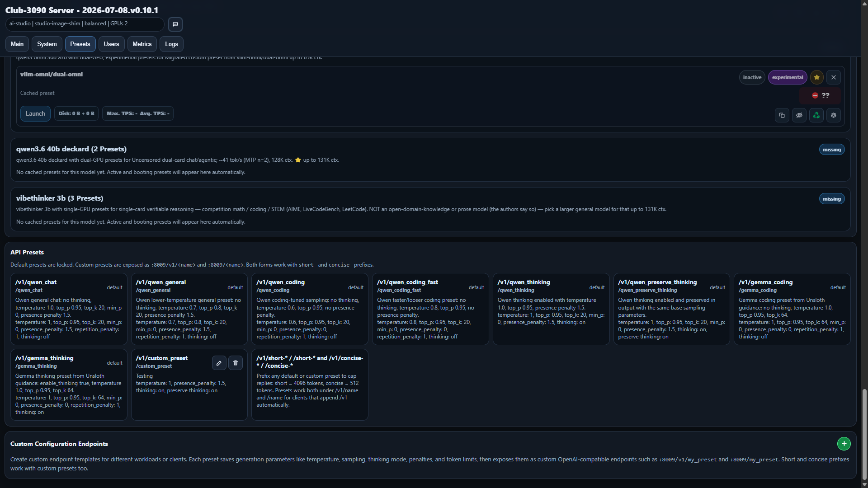Toggle the crossed-eye hide icon for dual-omni preset
868x488 pixels.
click(x=799, y=115)
